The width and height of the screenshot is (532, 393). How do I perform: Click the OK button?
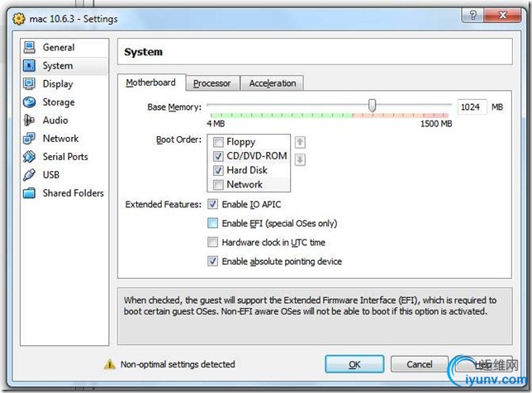[354, 364]
